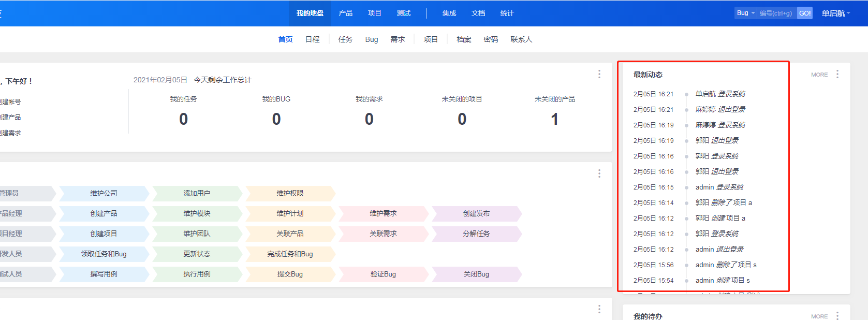Click MORE link in 我的待办 panel

(819, 316)
